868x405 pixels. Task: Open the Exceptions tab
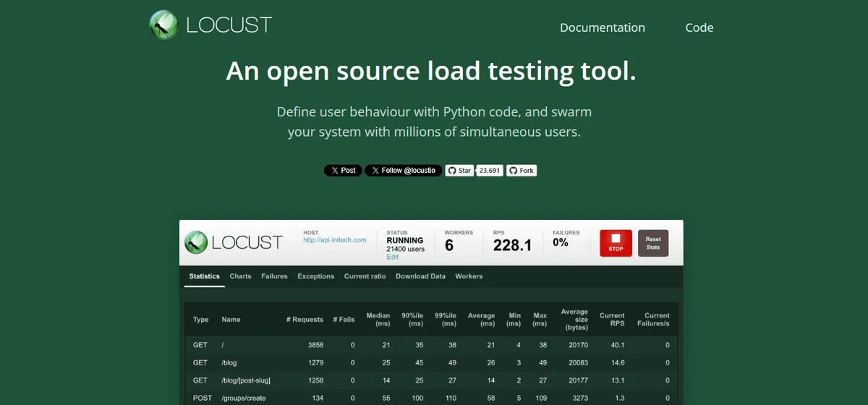(x=315, y=276)
